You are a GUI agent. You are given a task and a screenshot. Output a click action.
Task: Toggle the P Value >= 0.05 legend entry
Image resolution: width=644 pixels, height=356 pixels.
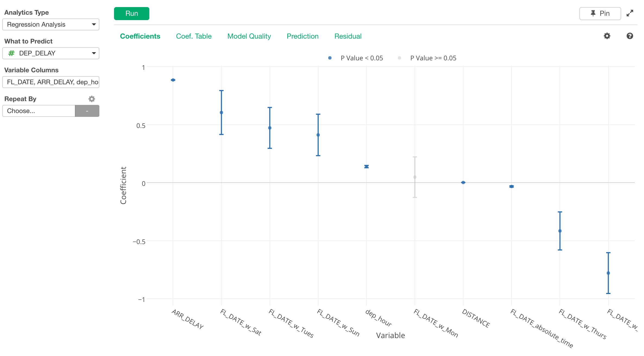pyautogui.click(x=399, y=58)
